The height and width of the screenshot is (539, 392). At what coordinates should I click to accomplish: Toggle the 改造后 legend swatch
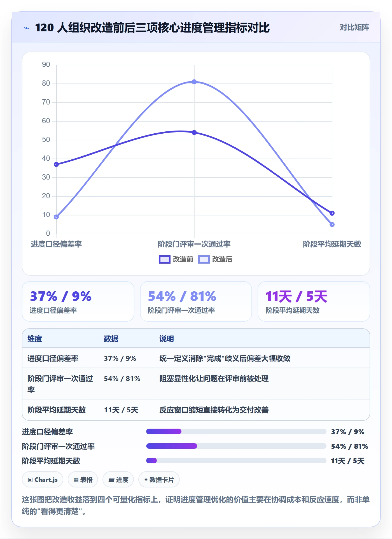[x=204, y=259]
